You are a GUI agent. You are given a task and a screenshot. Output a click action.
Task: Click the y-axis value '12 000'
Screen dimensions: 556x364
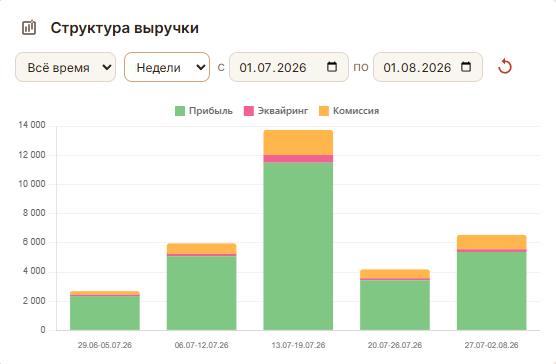pos(32,155)
